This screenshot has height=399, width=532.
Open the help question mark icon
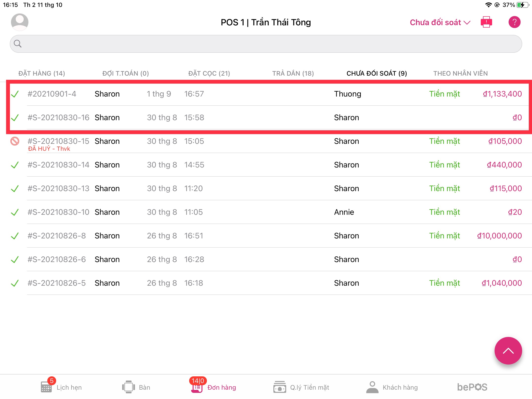pyautogui.click(x=514, y=22)
